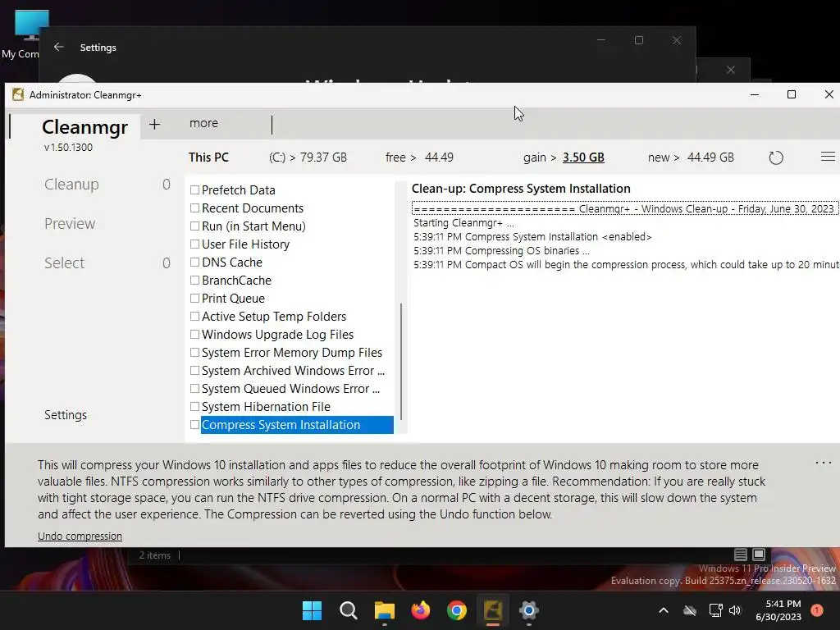Open Select in the sidebar
Viewport: 840px width, 630px height.
point(64,263)
